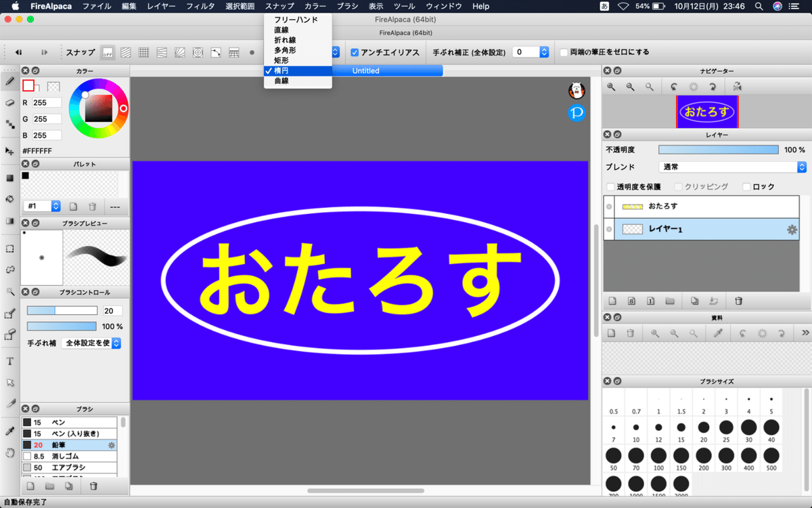Select the Bucket fill tool
The height and width of the screenshot is (508, 812).
9,200
